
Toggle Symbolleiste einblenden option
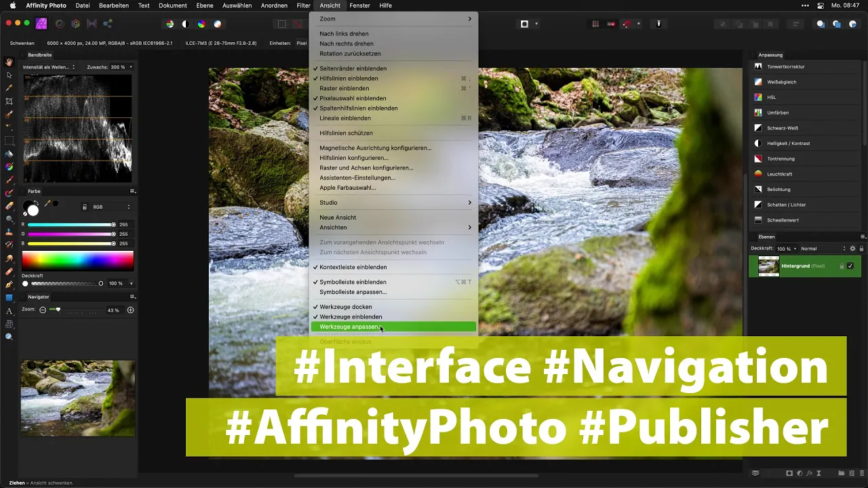pyautogui.click(x=393, y=282)
